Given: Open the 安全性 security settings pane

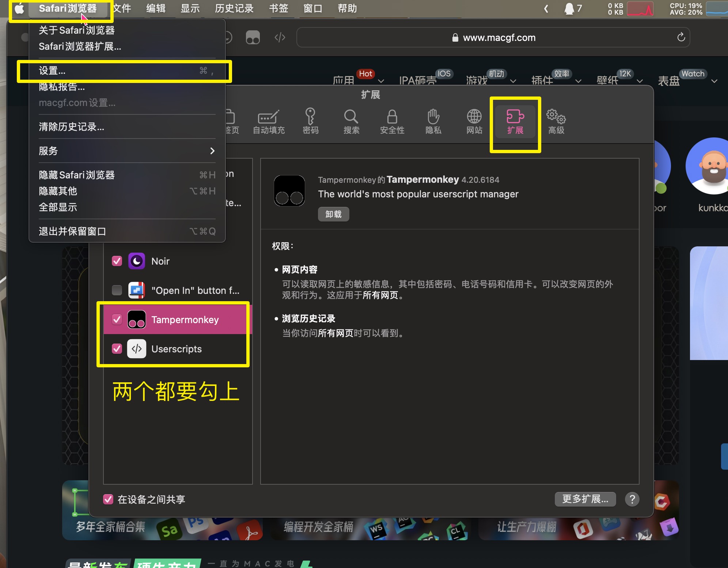Looking at the screenshot, I should click(392, 122).
